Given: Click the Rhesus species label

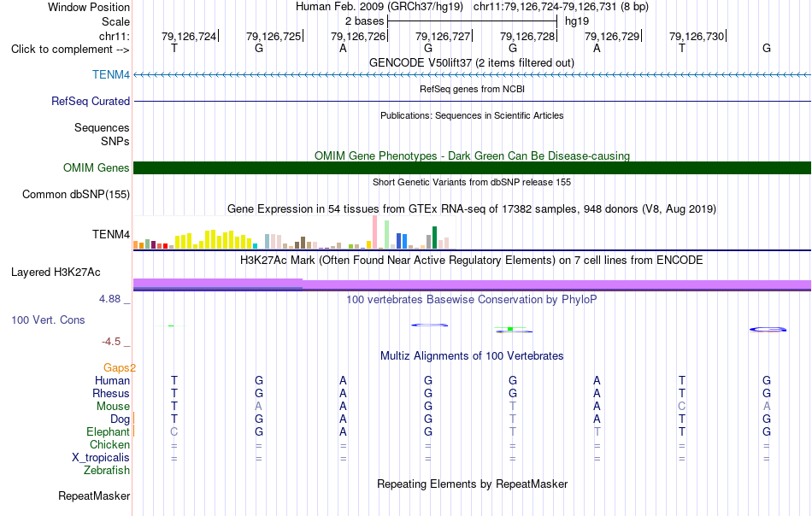Looking at the screenshot, I should tap(111, 393).
